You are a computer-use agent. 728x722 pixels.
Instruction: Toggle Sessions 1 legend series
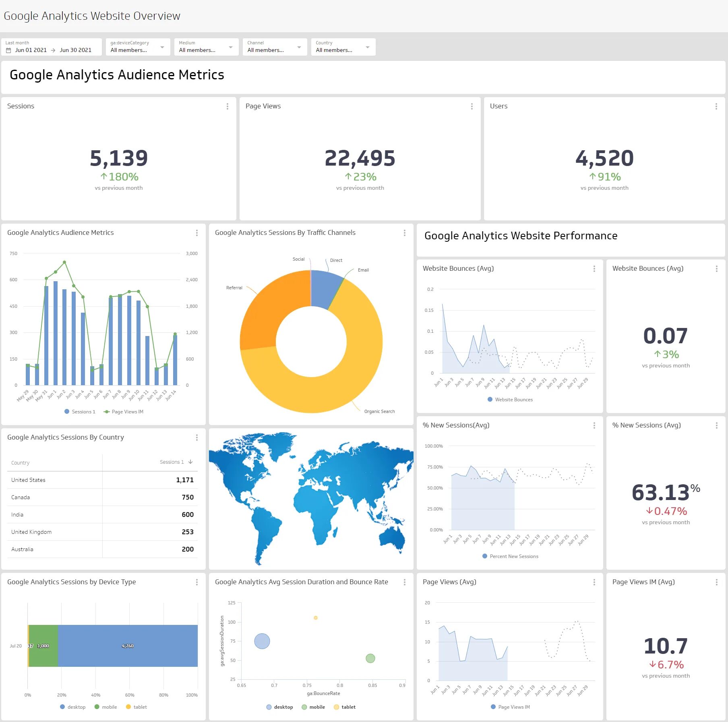point(80,412)
